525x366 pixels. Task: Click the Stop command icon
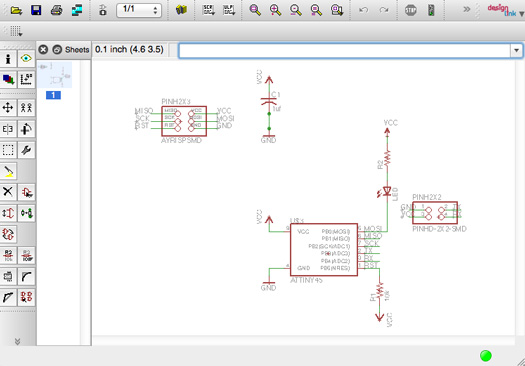coord(411,10)
